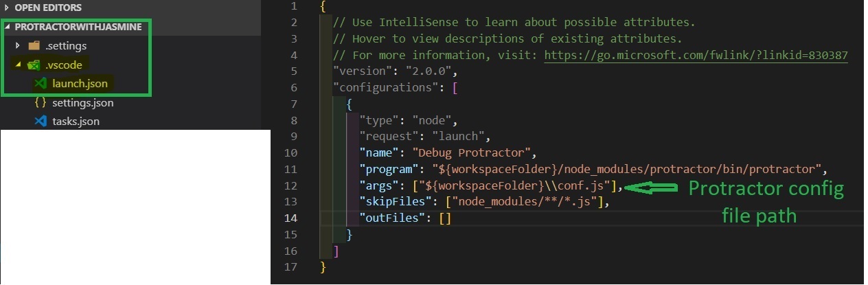Click line number 12 in the gutter
Viewport: 868px width, 285px height.
point(290,185)
